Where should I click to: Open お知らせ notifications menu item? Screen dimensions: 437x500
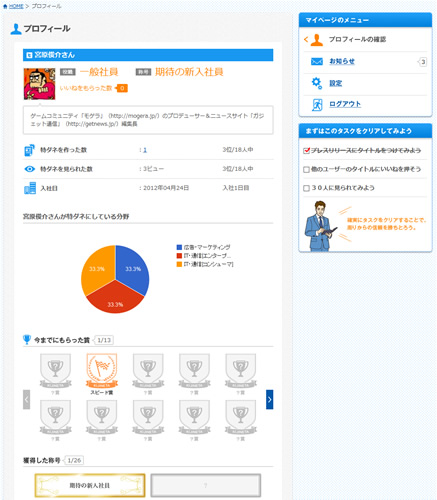[x=365, y=62]
